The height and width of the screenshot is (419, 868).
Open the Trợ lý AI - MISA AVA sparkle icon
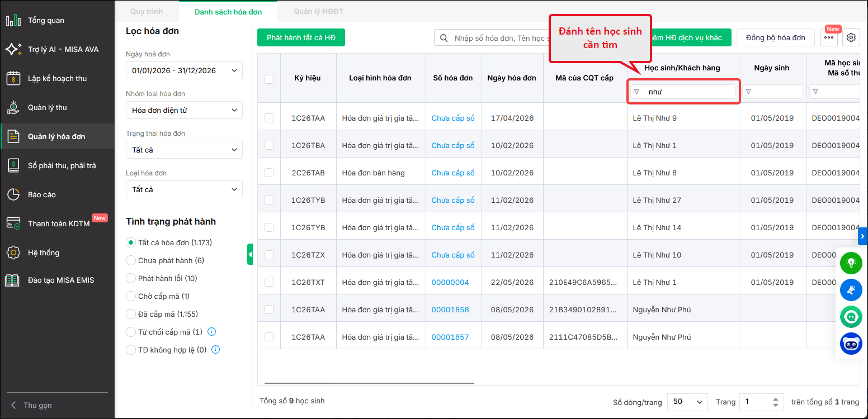pos(13,49)
